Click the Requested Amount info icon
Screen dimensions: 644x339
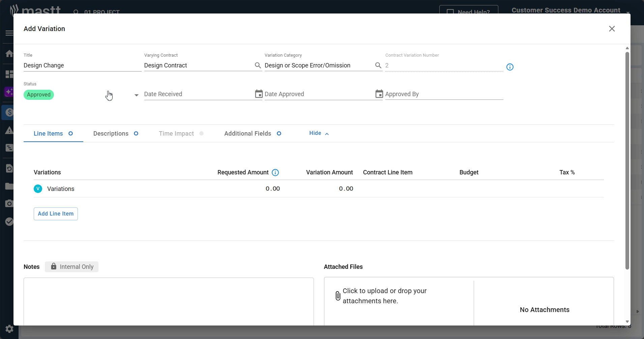[x=275, y=173]
